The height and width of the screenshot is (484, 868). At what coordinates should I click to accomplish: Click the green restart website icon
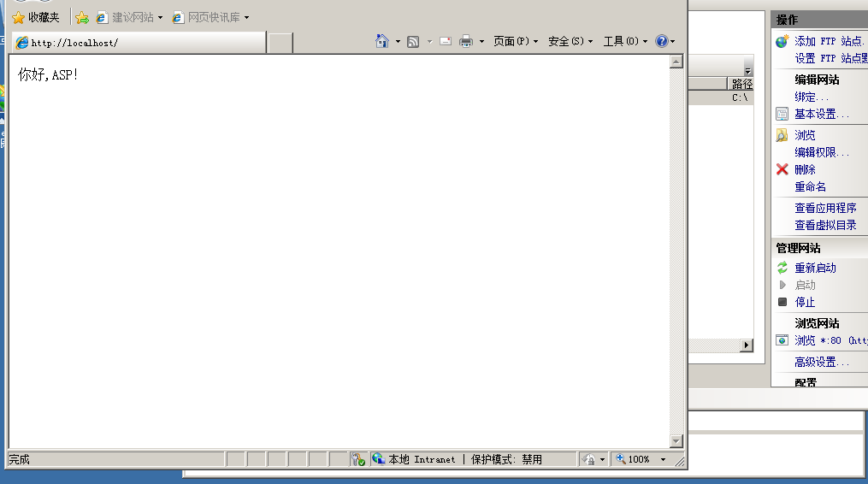point(782,268)
